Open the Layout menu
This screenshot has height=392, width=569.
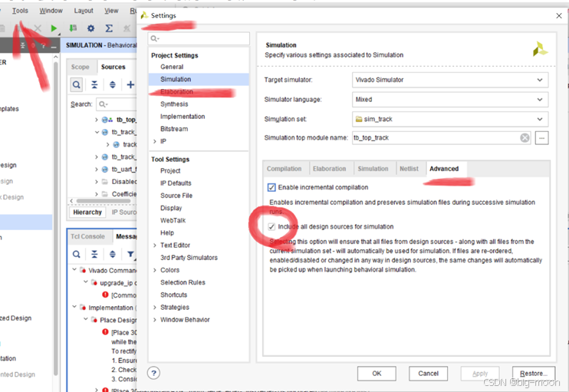click(84, 11)
